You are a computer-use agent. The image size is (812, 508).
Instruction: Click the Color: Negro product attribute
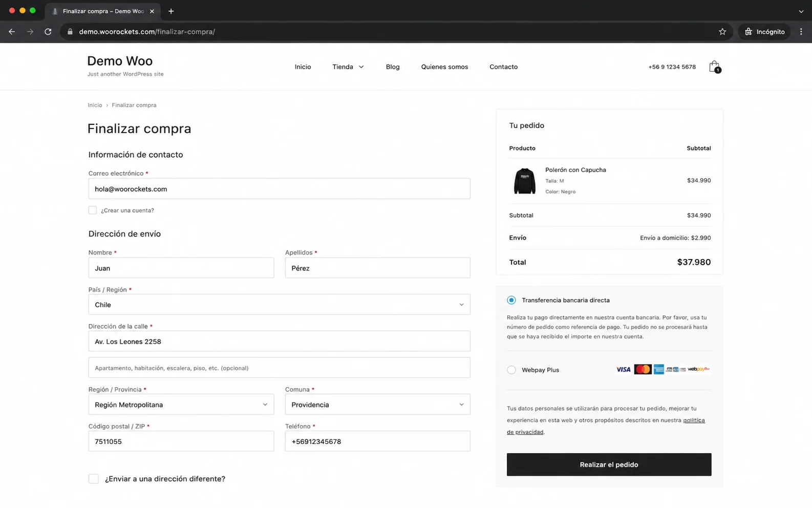pos(560,192)
